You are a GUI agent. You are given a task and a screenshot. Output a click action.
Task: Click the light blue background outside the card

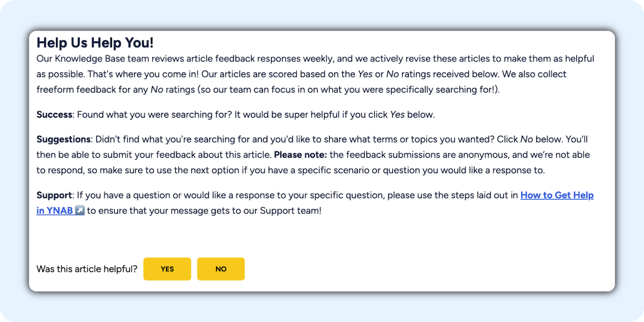pos(321,307)
